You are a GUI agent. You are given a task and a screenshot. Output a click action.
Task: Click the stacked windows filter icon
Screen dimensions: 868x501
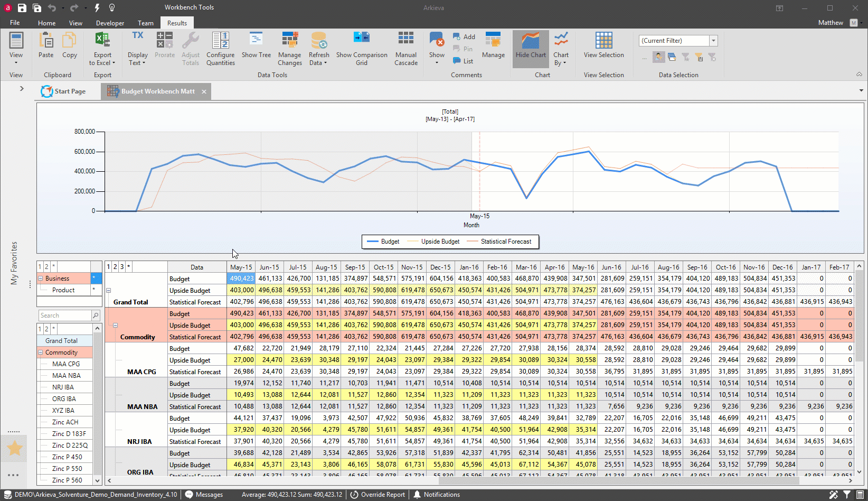point(672,57)
